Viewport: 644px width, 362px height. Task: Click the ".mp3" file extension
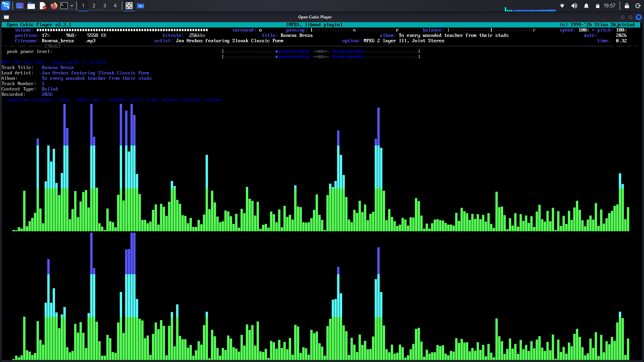point(90,41)
